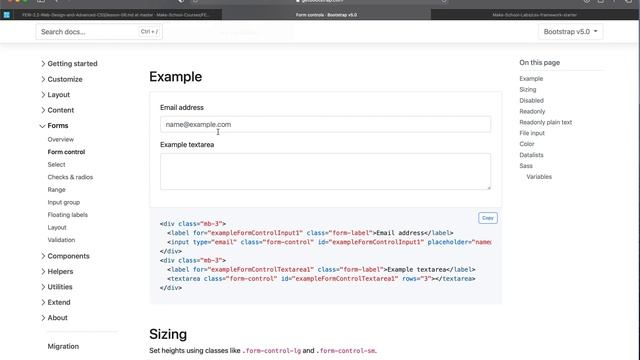This screenshot has height=360, width=640.
Task: Copy the example code snippet
Action: pos(488,218)
